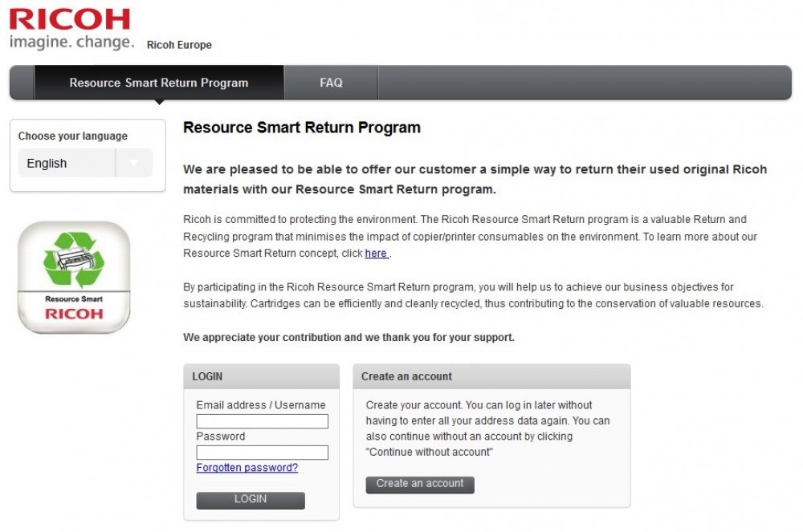Click the green recycling arrows graphic
This screenshot has height=532, width=803.
pos(74,259)
